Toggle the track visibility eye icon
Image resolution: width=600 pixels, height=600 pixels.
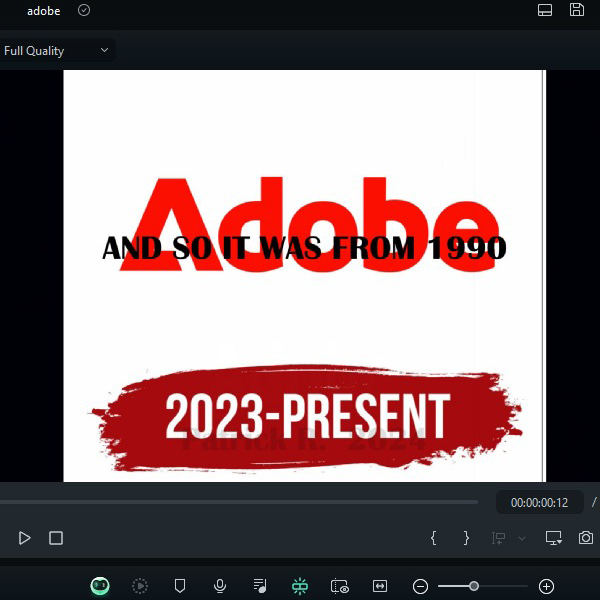click(340, 586)
